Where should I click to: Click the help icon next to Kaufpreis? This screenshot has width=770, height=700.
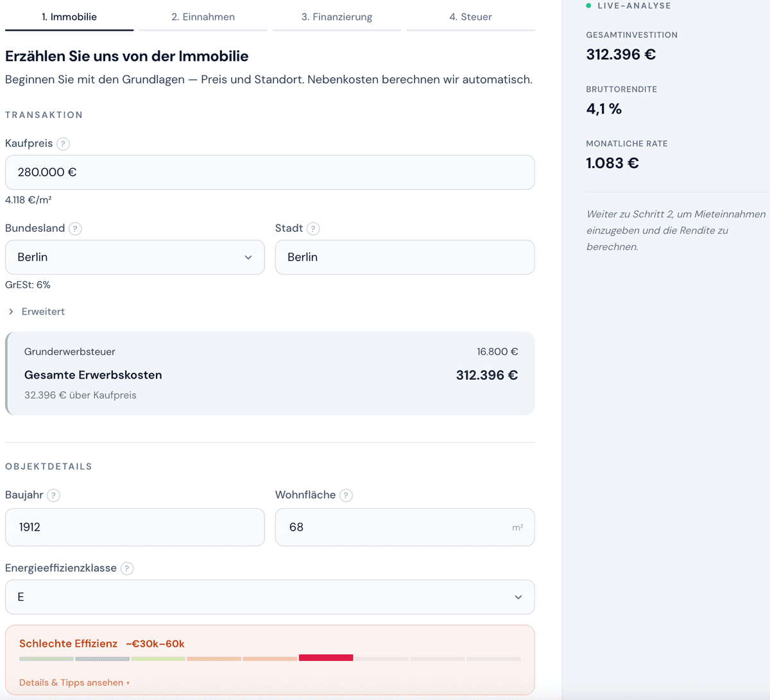pos(63,144)
